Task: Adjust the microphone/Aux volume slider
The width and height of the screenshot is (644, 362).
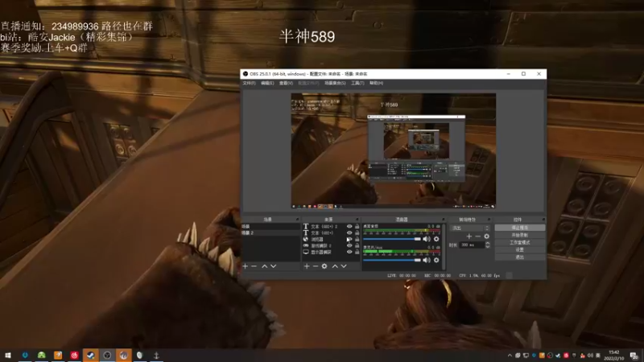Action: 392,260
